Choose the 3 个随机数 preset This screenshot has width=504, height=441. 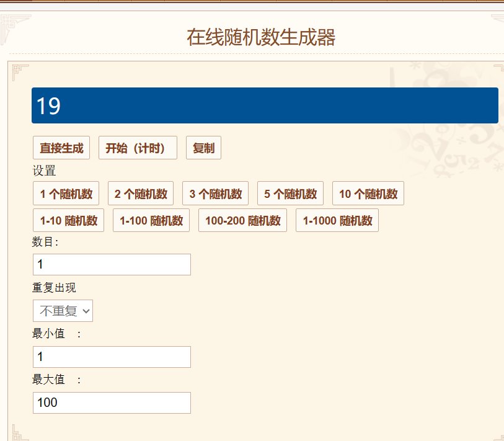[x=215, y=194]
